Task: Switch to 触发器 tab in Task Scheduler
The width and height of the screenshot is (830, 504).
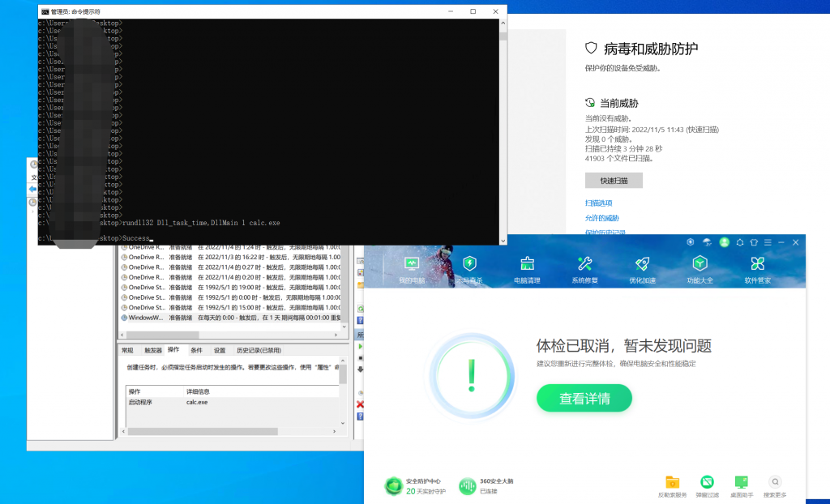Action: 153,351
